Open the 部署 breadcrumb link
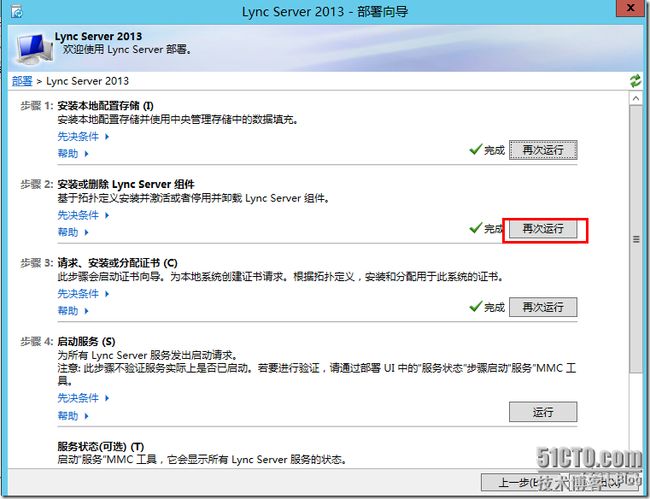Viewport: 650px width, 499px height. pos(22,81)
